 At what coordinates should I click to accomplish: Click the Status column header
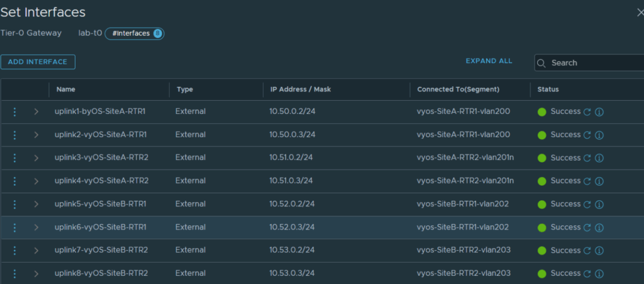tap(548, 89)
